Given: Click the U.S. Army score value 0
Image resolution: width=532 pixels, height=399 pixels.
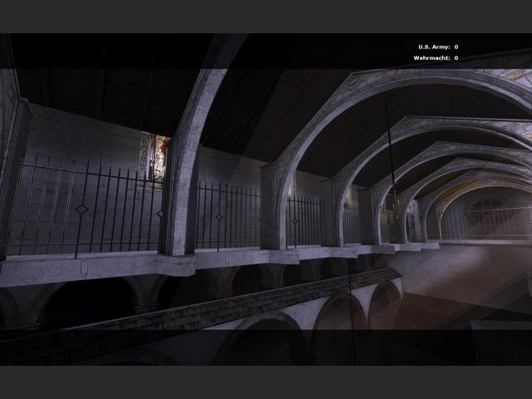Looking at the screenshot, I should (x=456, y=47).
